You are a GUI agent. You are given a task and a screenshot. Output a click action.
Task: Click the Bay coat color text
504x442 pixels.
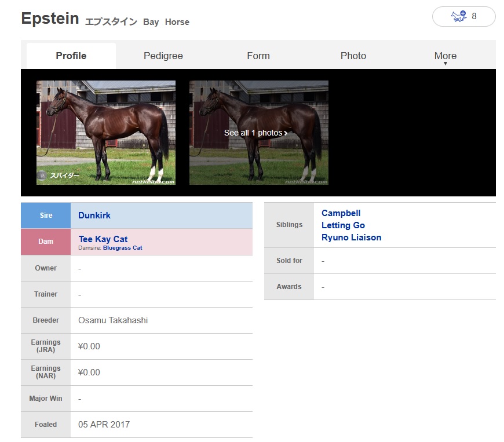pyautogui.click(x=151, y=22)
